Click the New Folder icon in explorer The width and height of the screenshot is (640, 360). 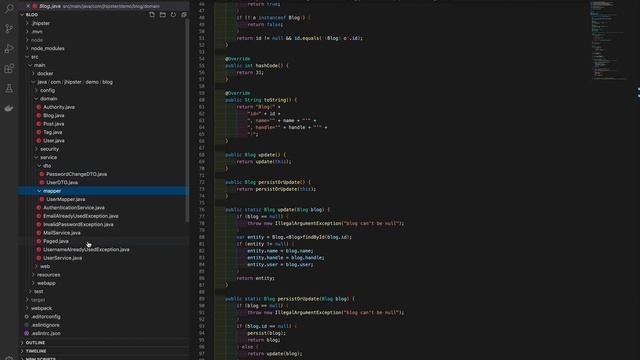(162, 15)
